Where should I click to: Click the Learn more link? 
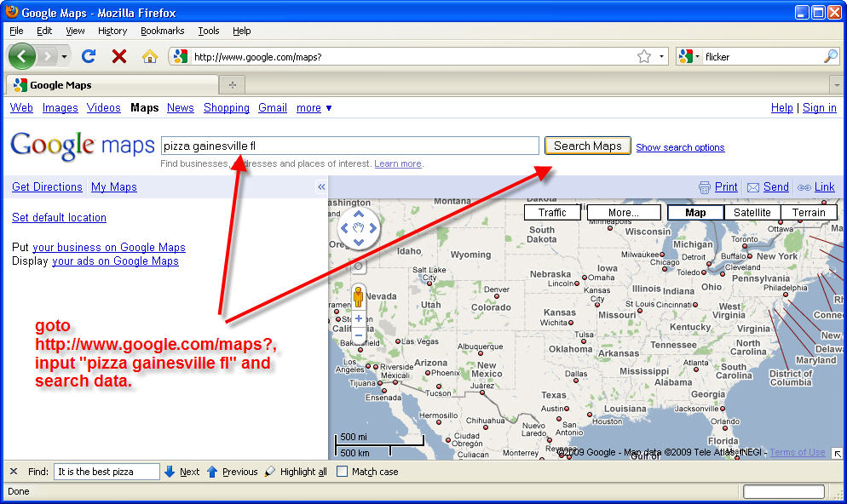[398, 163]
